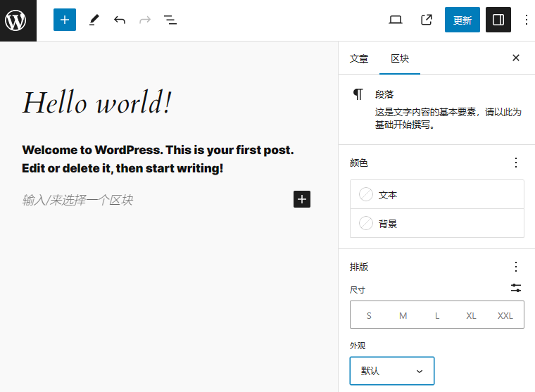Screen dimensions: 535x392
Task: Click the empty block placeholder text
Action: coord(77,200)
